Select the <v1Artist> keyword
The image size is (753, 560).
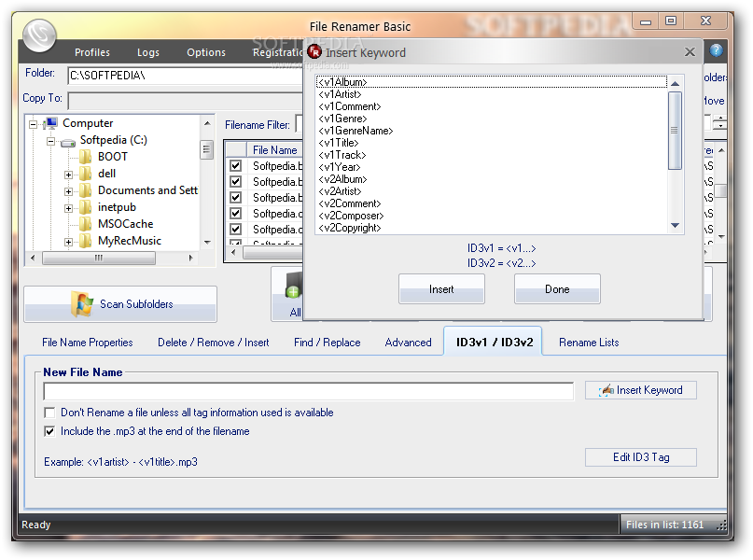340,94
